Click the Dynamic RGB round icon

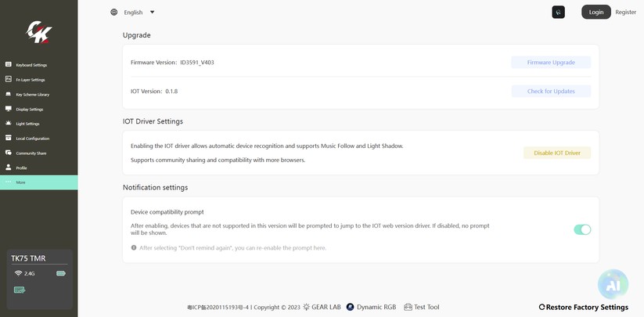(x=350, y=307)
